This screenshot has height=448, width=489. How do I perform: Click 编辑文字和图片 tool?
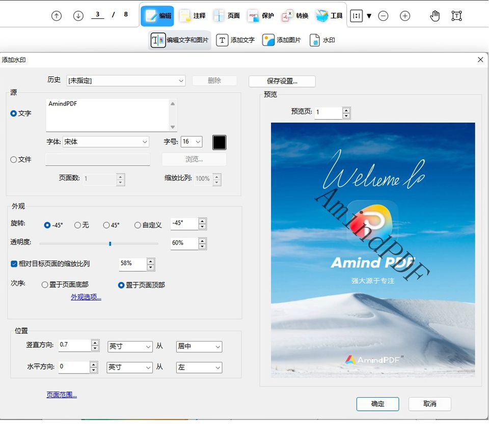[180, 40]
